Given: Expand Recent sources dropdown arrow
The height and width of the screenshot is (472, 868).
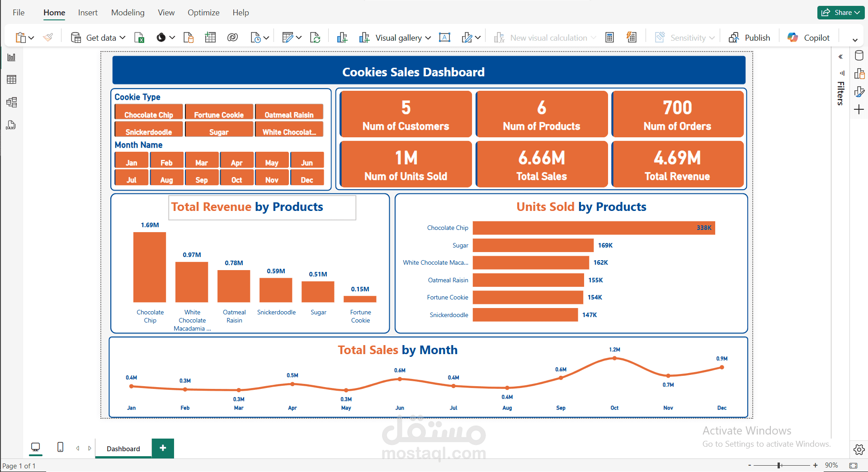Looking at the screenshot, I should pyautogui.click(x=266, y=38).
